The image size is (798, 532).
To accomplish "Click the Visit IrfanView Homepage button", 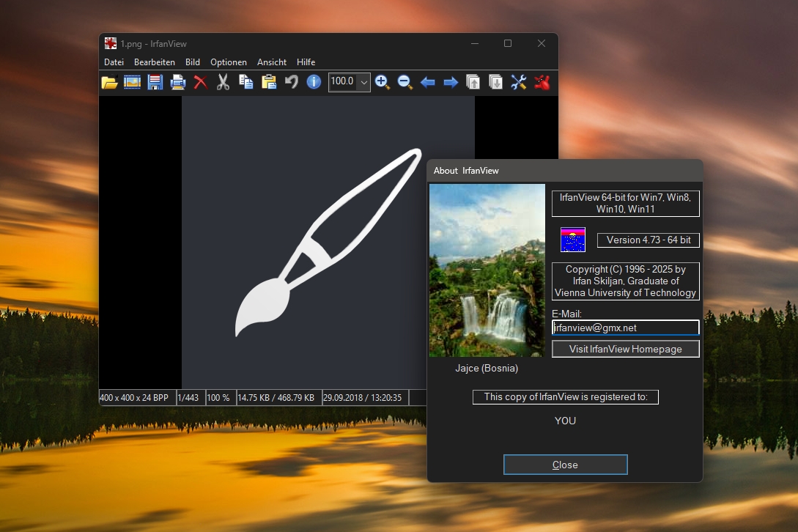I will (x=625, y=349).
